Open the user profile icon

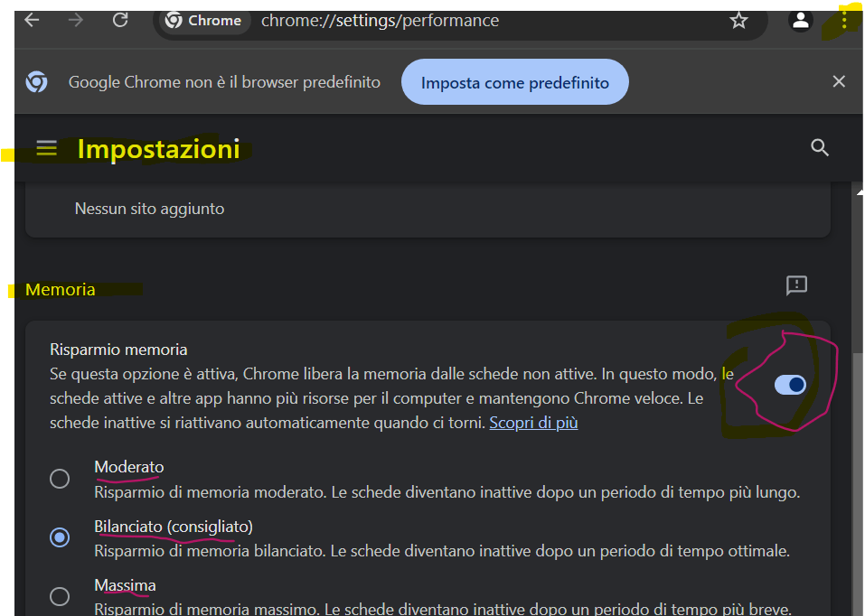point(800,20)
